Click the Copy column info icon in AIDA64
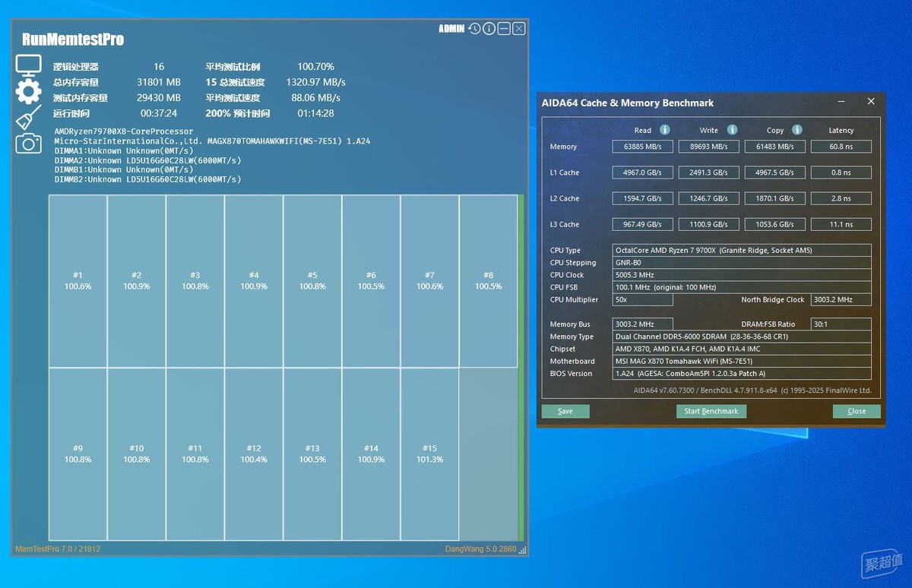The height and width of the screenshot is (588, 912). pyautogui.click(x=797, y=130)
